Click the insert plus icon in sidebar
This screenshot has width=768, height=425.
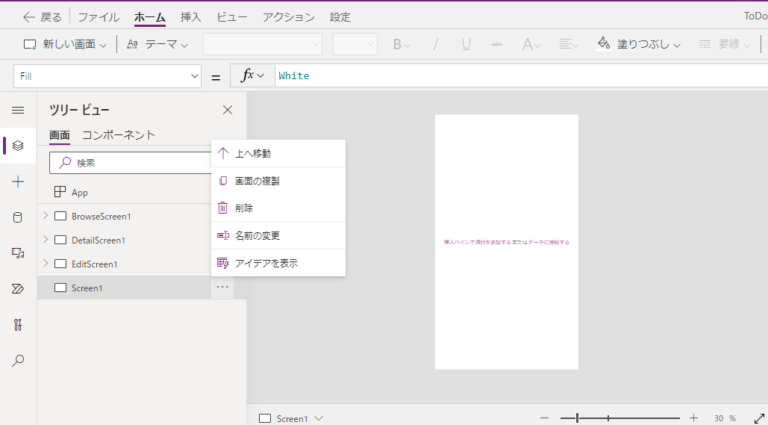[18, 182]
